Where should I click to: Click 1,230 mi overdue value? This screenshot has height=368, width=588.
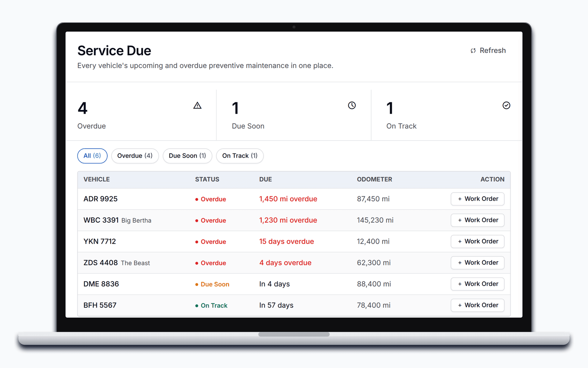[288, 220]
